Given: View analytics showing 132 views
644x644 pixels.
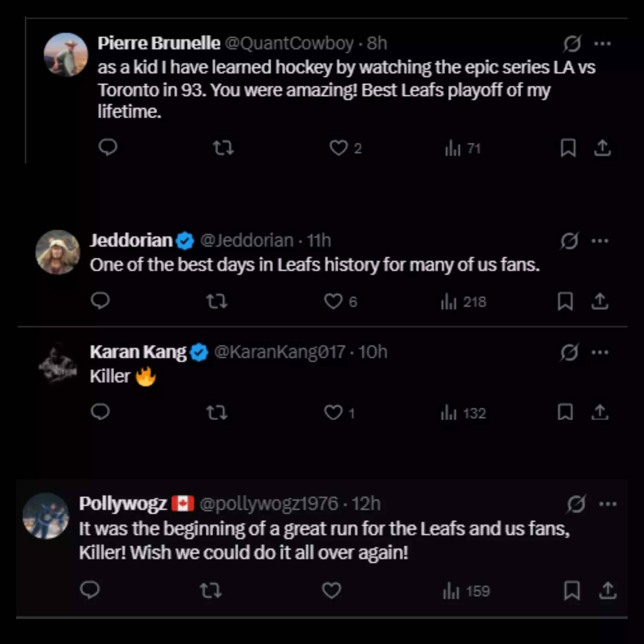Looking at the screenshot, I should [x=463, y=413].
